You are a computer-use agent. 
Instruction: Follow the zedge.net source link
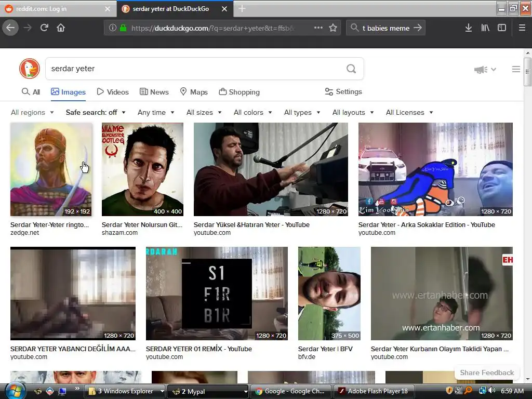(x=24, y=233)
